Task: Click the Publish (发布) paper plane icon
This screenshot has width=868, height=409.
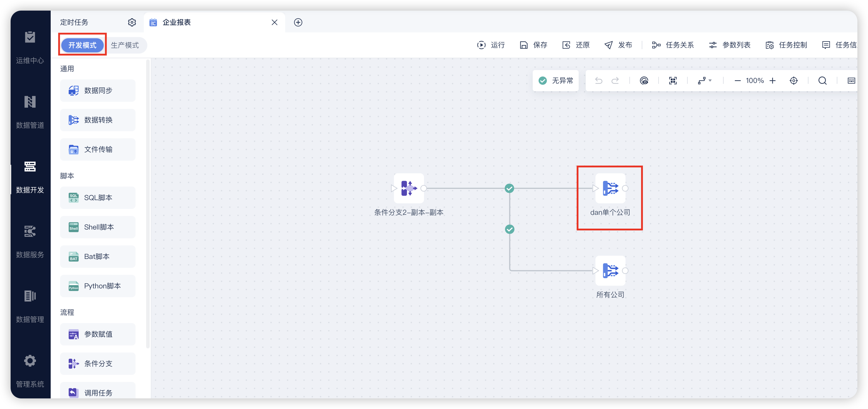Action: click(608, 45)
